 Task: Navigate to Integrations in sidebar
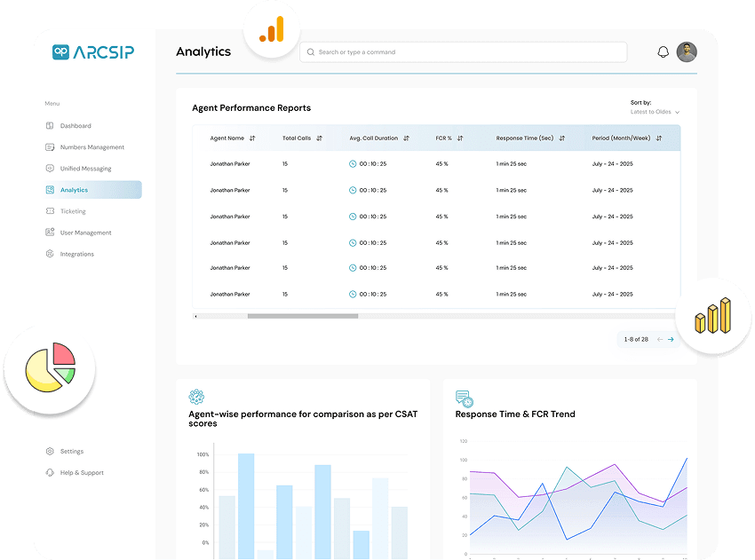click(x=76, y=254)
